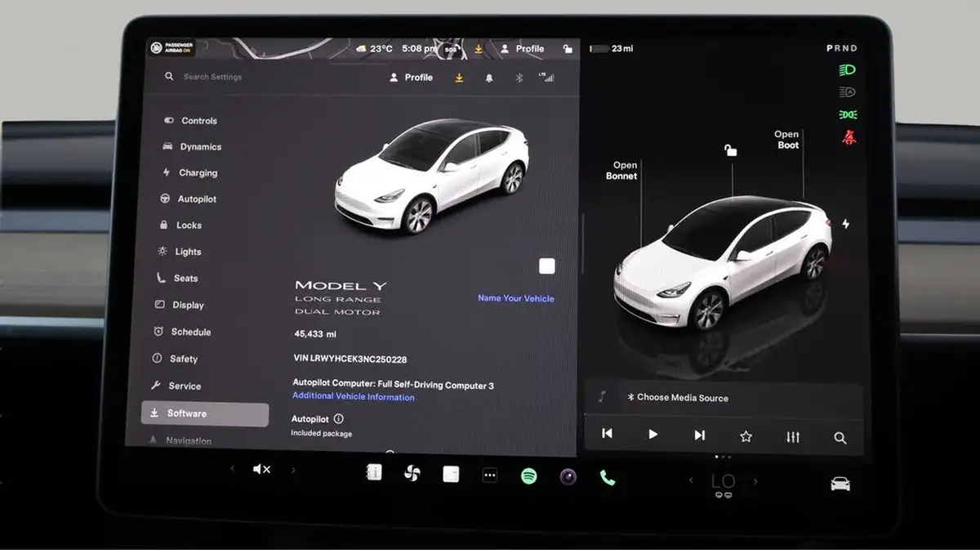
Task: Select Charging in the settings sidebar
Action: coord(191,173)
